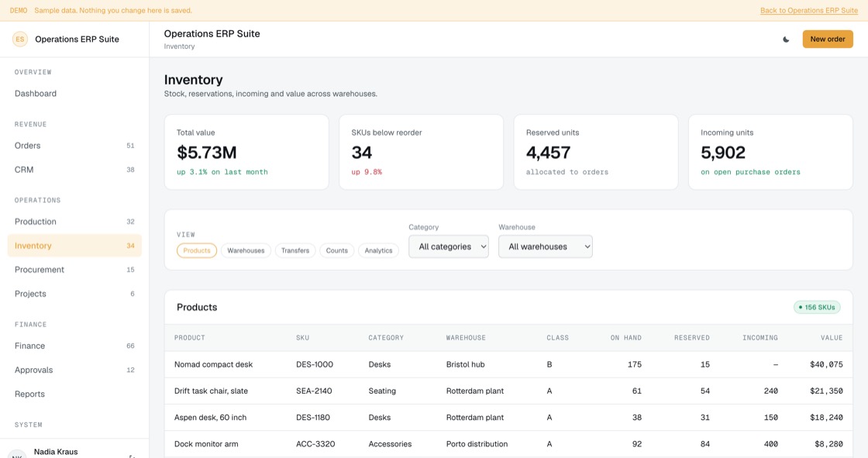Open the Finance sidebar item
This screenshot has height=458, width=868.
(74, 346)
